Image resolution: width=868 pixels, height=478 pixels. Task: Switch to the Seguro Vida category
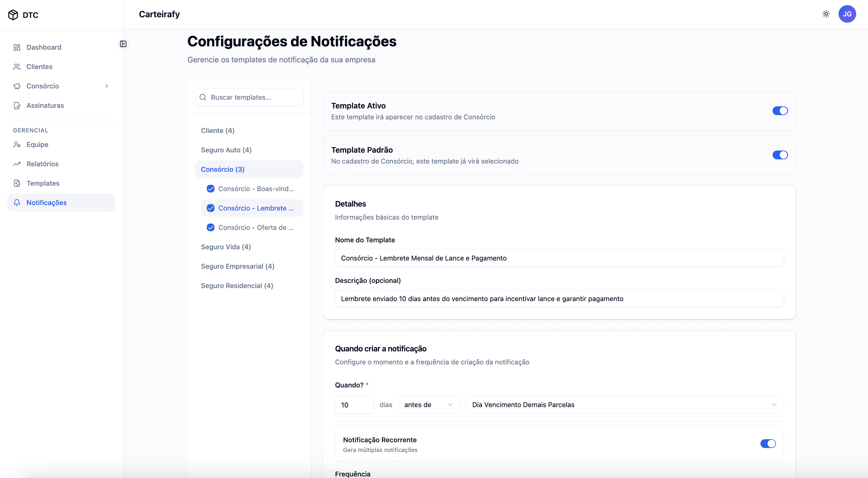click(226, 247)
